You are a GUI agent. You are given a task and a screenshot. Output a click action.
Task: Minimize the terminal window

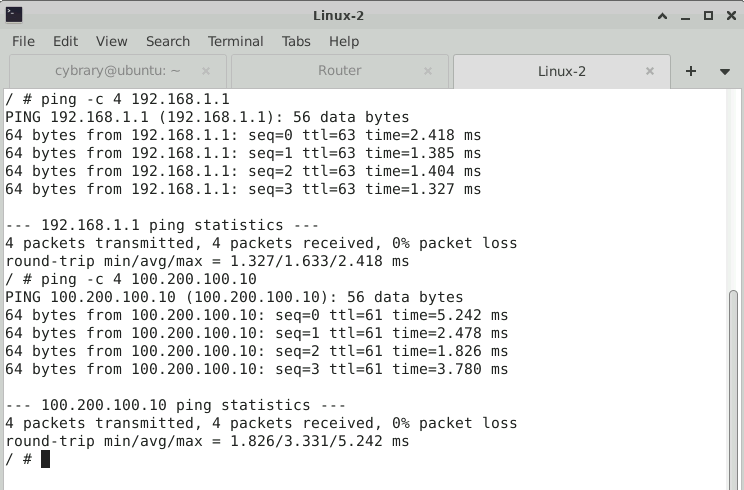pyautogui.click(x=686, y=15)
